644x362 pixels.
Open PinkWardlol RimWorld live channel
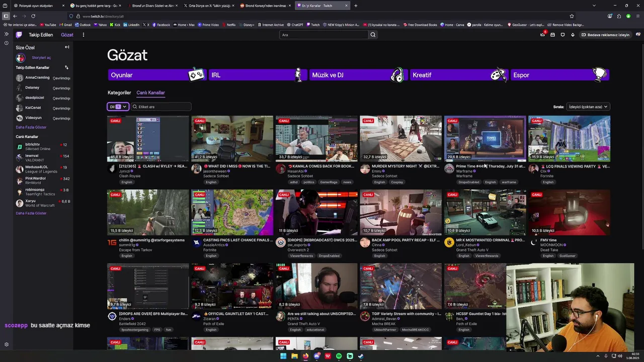pos(43,180)
